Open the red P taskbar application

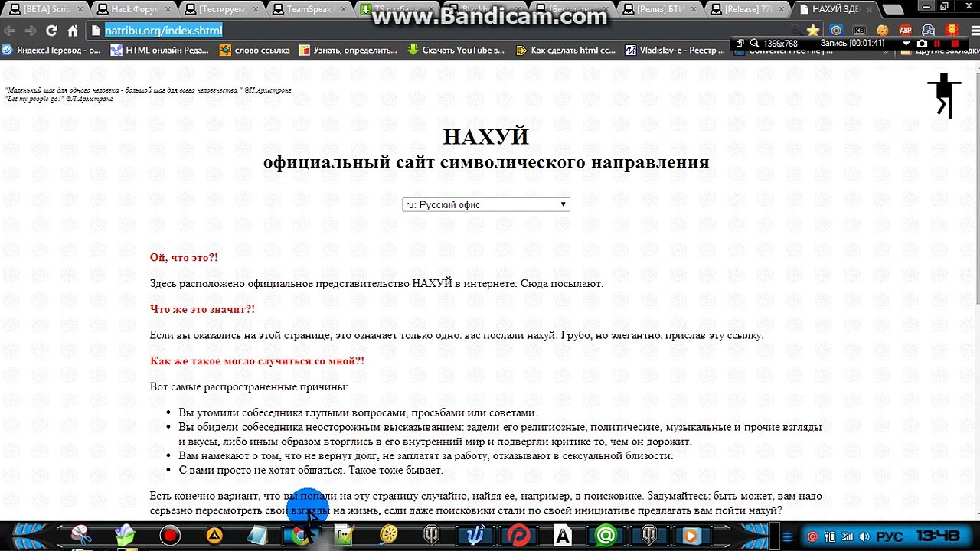pyautogui.click(x=519, y=535)
